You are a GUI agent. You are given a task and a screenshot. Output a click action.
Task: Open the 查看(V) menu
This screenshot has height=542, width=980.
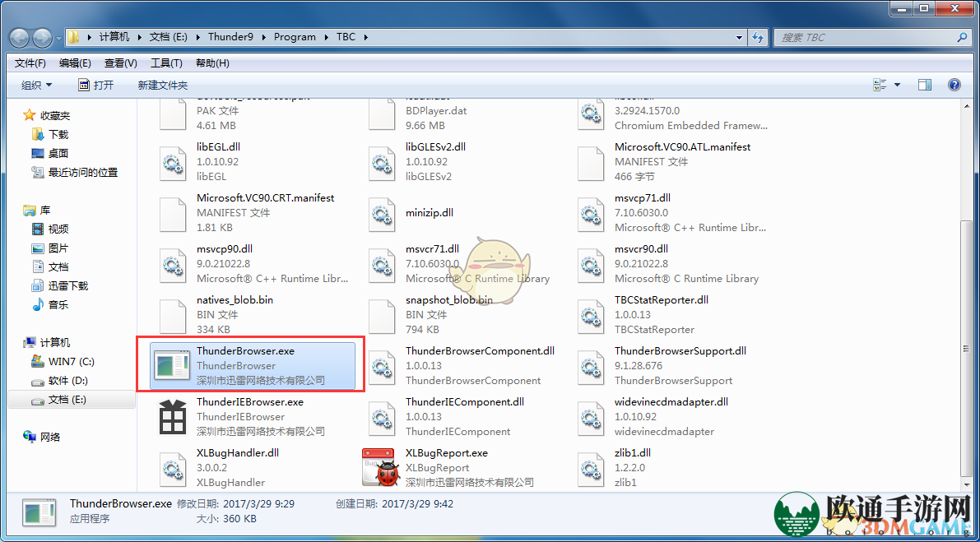[x=121, y=63]
